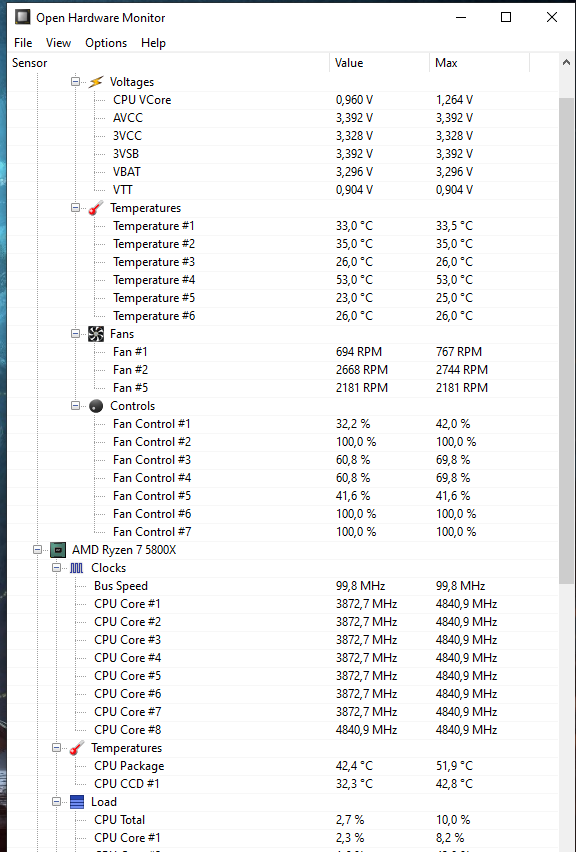The height and width of the screenshot is (852, 576).
Task: Collapse the Voltages tree node
Action: click(x=76, y=82)
